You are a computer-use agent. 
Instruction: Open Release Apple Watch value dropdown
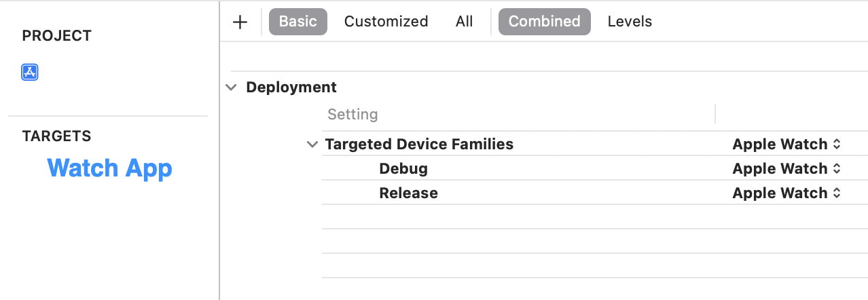786,193
